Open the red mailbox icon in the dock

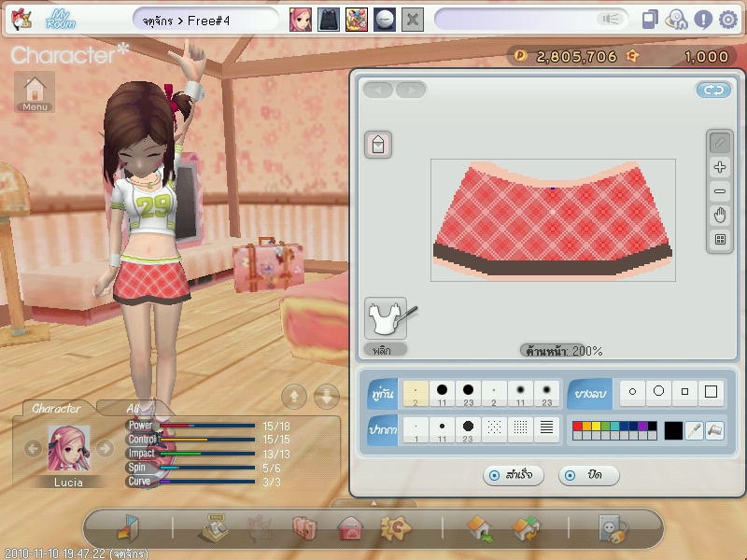(x=350, y=528)
